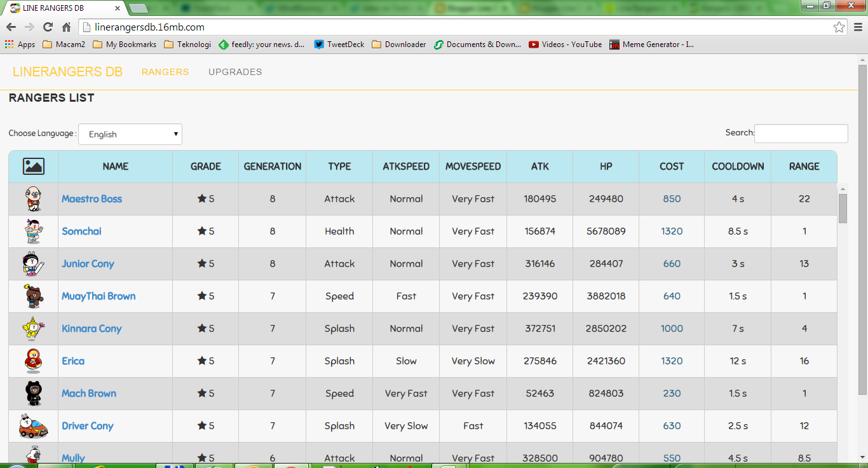This screenshot has width=868, height=468.
Task: Open a new browser tab
Action: pos(139,8)
